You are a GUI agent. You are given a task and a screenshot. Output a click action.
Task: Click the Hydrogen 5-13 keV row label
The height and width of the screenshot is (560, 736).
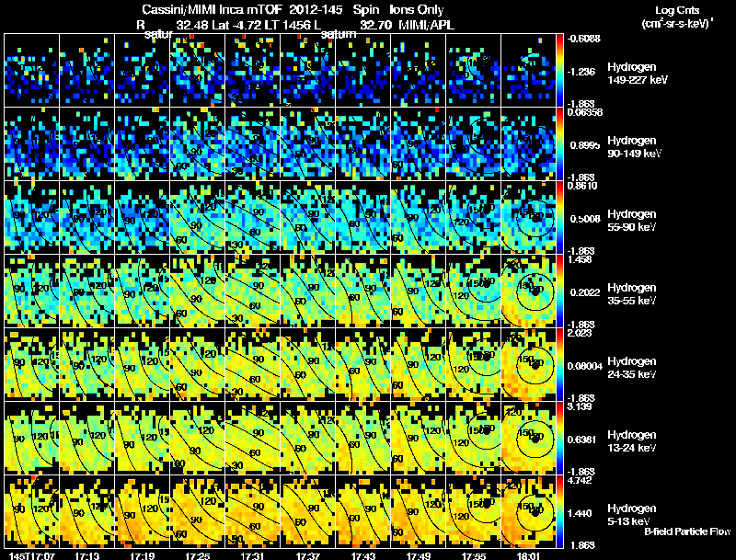[632, 515]
